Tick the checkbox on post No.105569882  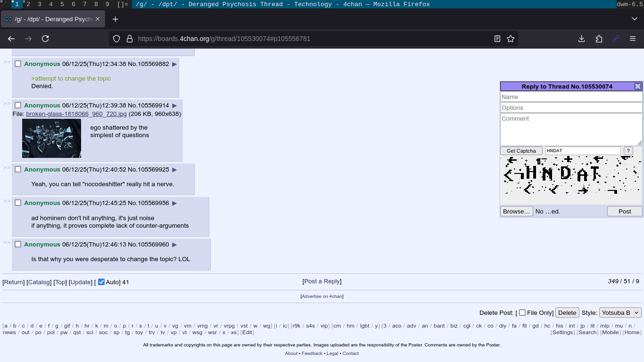point(18,64)
